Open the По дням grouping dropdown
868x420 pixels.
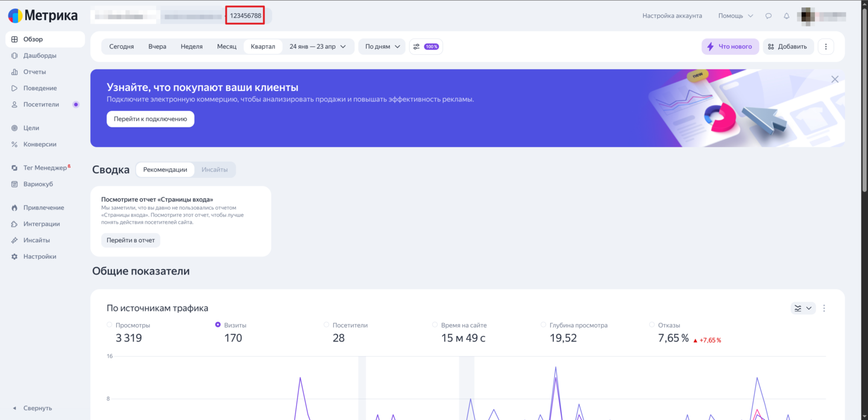point(382,46)
